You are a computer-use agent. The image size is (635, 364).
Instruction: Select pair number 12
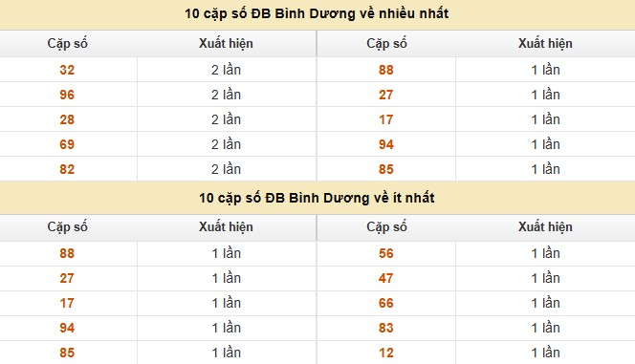386,353
